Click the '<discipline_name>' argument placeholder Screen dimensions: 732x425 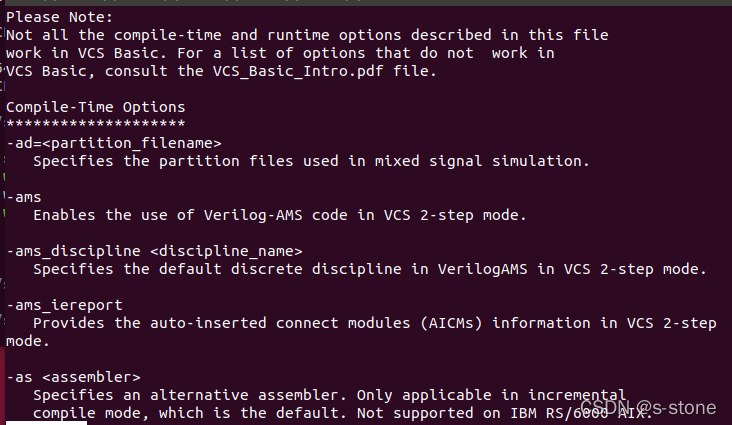[x=226, y=251]
